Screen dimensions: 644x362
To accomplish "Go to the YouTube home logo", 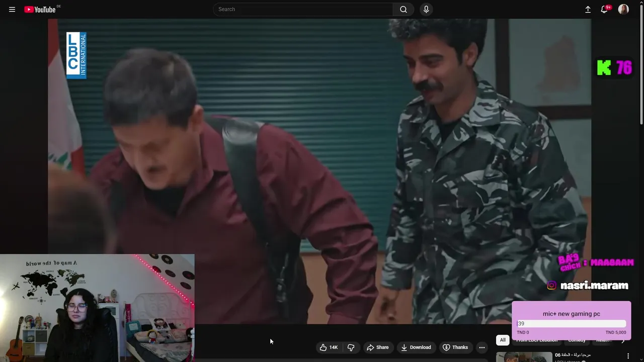I will click(40, 9).
